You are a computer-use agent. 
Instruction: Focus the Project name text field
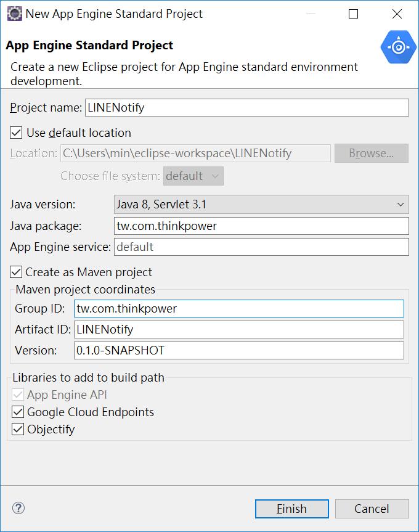click(x=247, y=107)
